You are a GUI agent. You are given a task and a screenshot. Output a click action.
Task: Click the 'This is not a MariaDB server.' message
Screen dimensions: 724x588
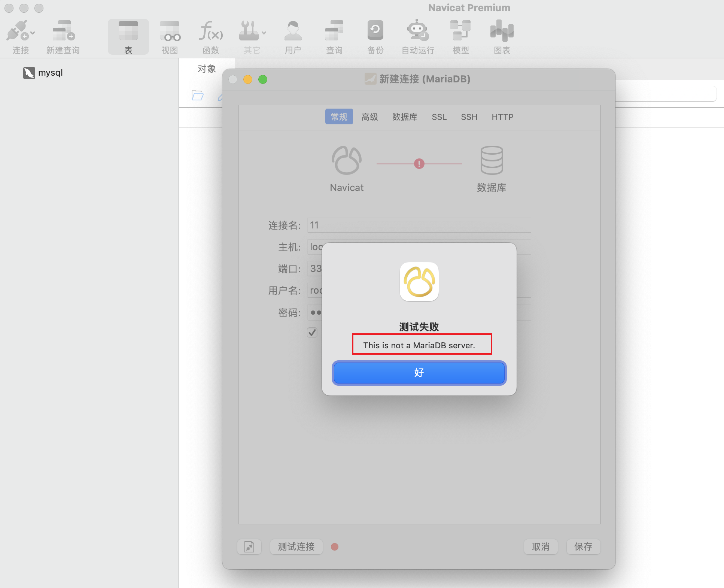419,345
